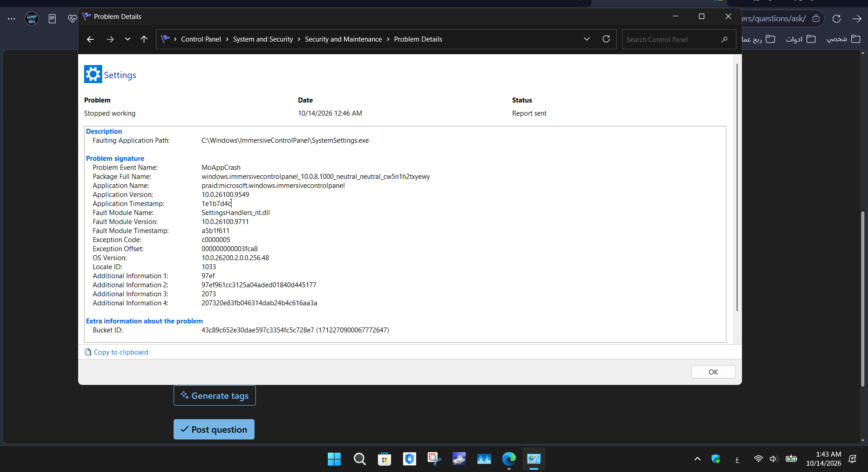Open the Control Panel breadcrumb
The width and height of the screenshot is (868, 472).
click(201, 39)
